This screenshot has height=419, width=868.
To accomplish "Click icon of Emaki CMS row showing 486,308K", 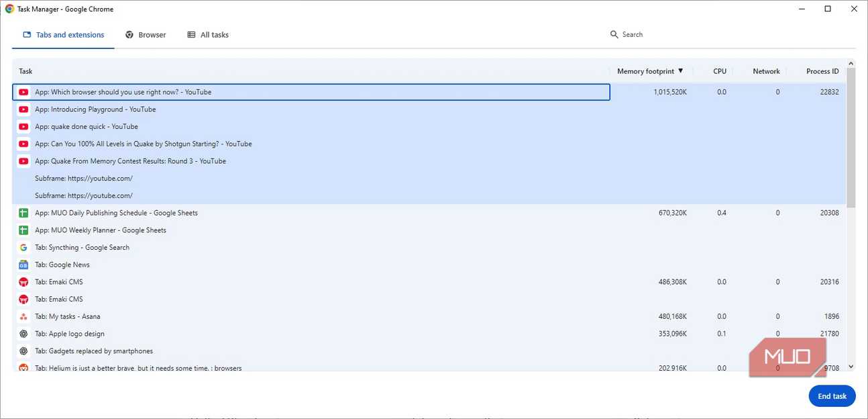I will (23, 282).
